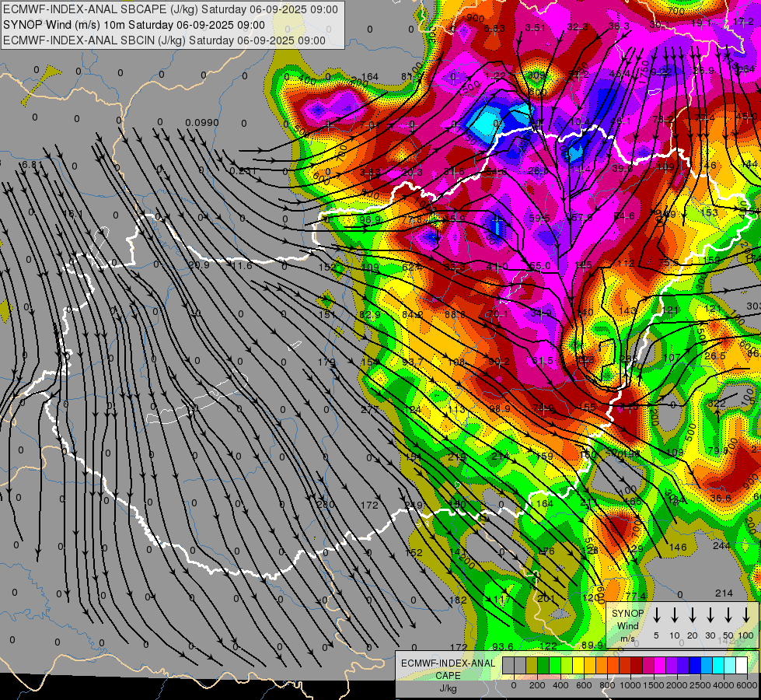Click the 'm/s' unit in wind legend

(x=627, y=638)
